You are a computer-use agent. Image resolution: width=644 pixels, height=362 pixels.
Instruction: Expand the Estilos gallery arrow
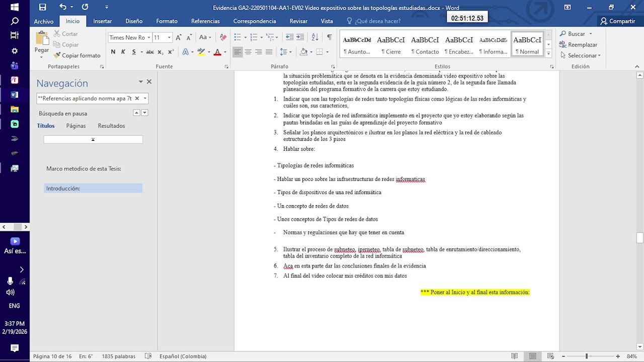548,53
